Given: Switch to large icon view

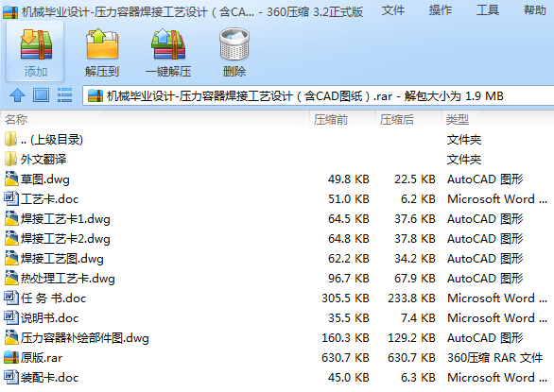Looking at the screenshot, I should pyautogui.click(x=41, y=95).
